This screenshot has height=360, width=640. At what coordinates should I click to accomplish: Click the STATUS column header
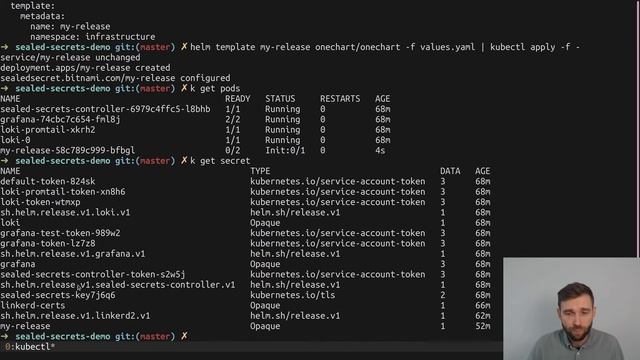(280, 99)
